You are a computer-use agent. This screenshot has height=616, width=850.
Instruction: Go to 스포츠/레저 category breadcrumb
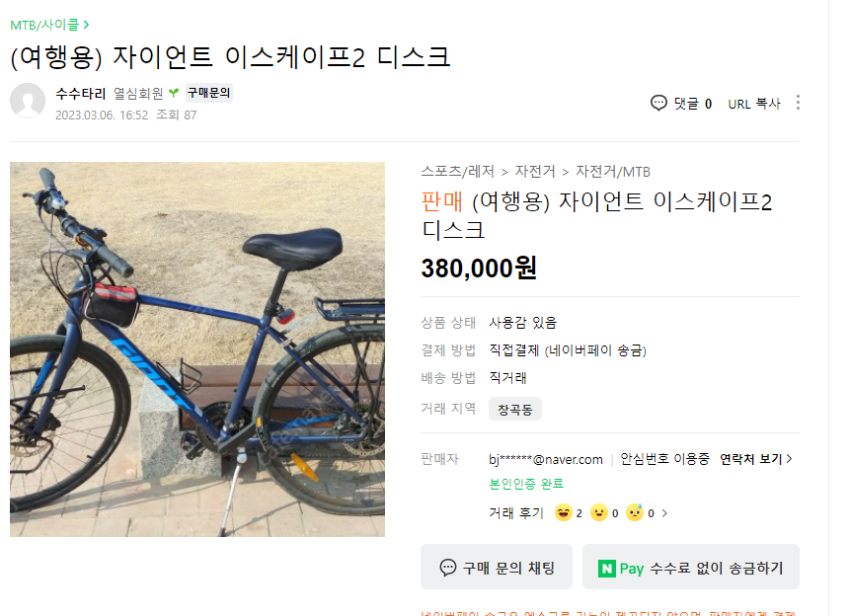tap(457, 172)
